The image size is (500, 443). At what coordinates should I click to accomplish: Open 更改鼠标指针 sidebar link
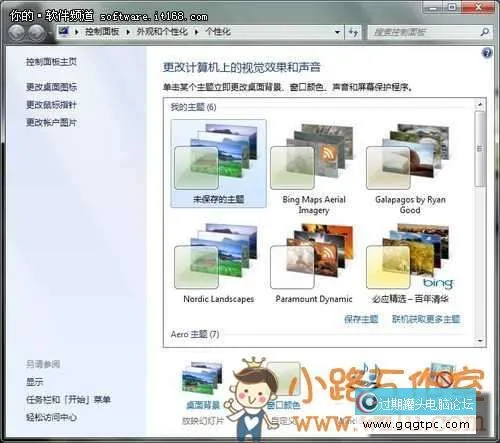(x=51, y=105)
